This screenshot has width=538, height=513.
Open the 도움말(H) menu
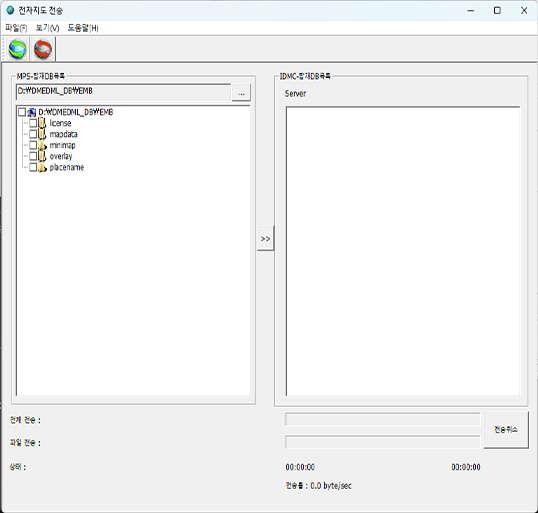click(x=83, y=28)
